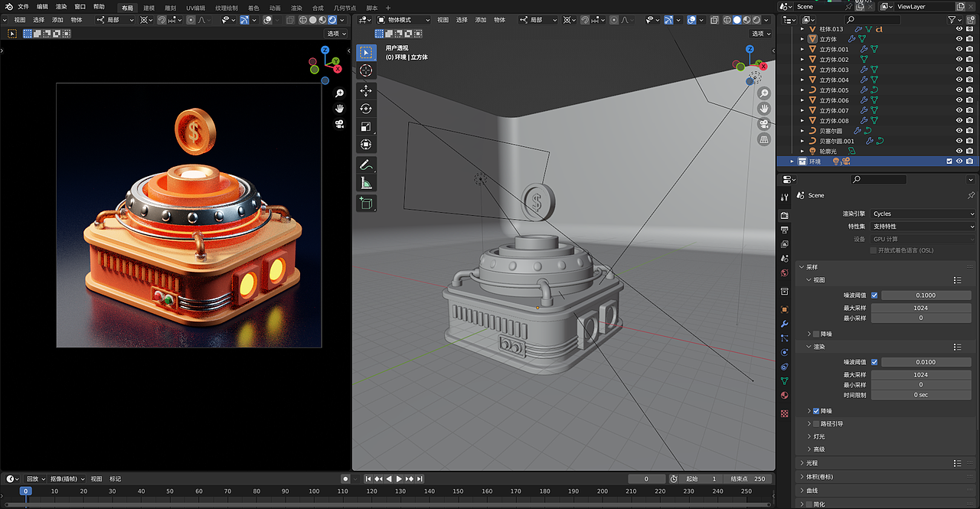Hide 立方体.003 using its eye toggle
This screenshot has height=509, width=980.
(x=959, y=69)
